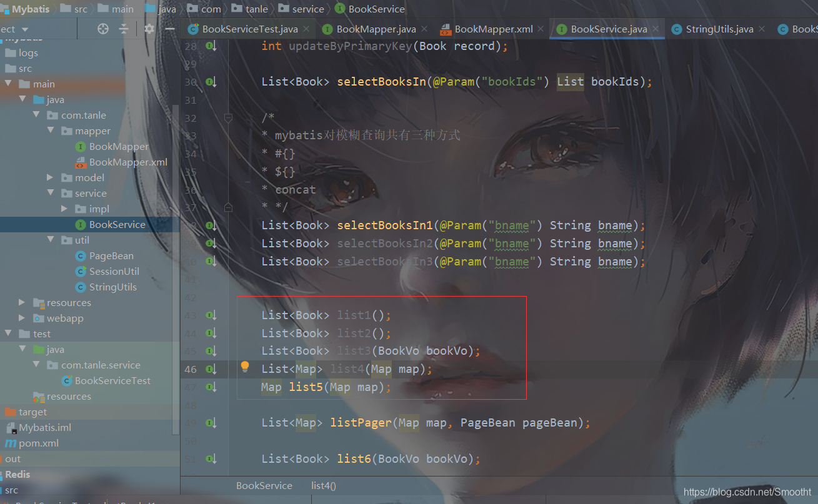Select BookMapper interface in project tree
Image resolution: width=818 pixels, height=504 pixels.
click(119, 146)
